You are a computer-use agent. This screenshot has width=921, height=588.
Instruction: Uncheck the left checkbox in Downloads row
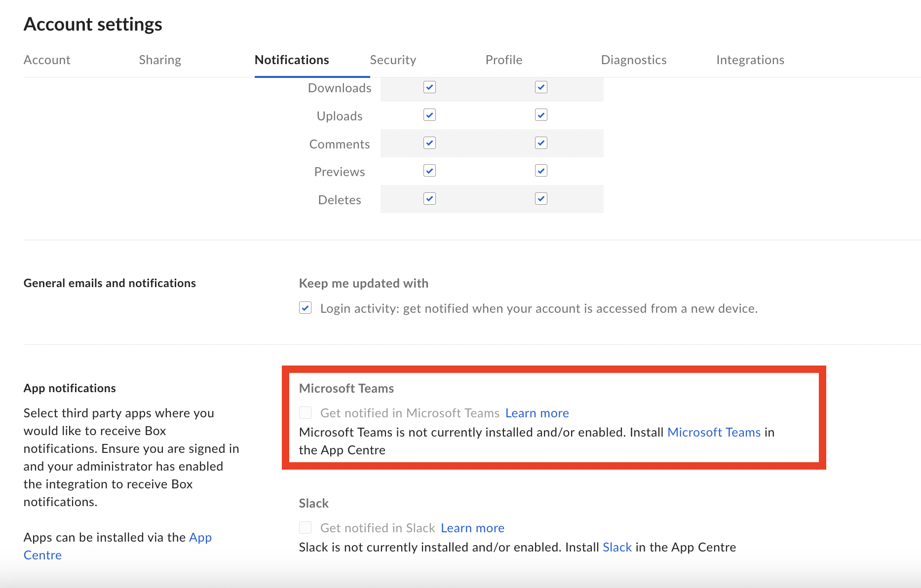[429, 87]
